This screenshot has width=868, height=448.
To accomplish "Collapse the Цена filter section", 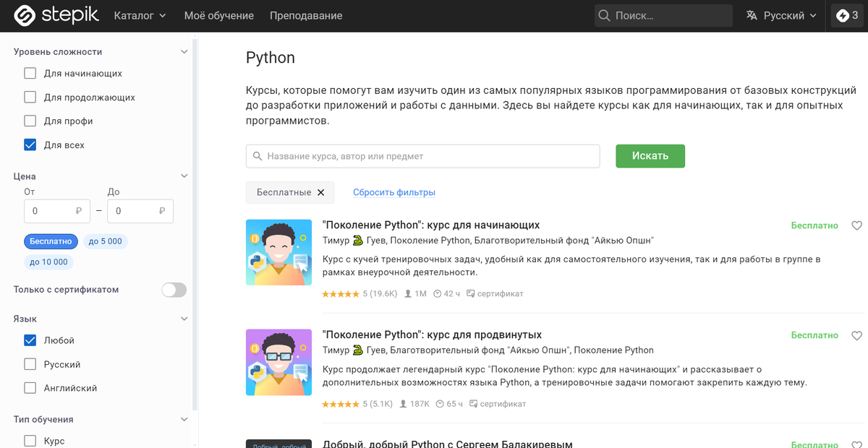I will [x=184, y=176].
